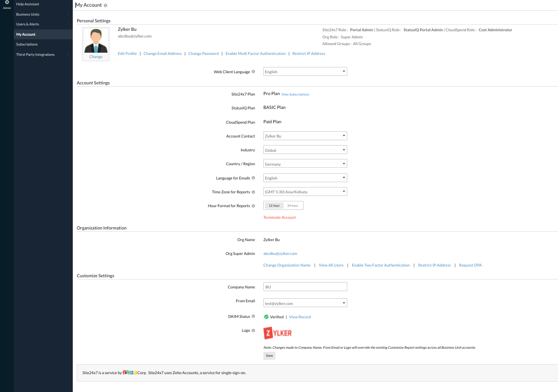Click the Company Name input field
The image size is (558, 392).
305,287
